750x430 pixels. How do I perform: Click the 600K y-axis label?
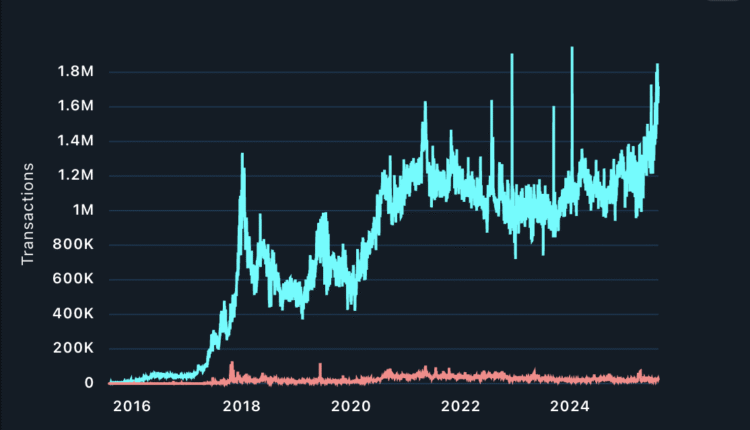pos(73,280)
